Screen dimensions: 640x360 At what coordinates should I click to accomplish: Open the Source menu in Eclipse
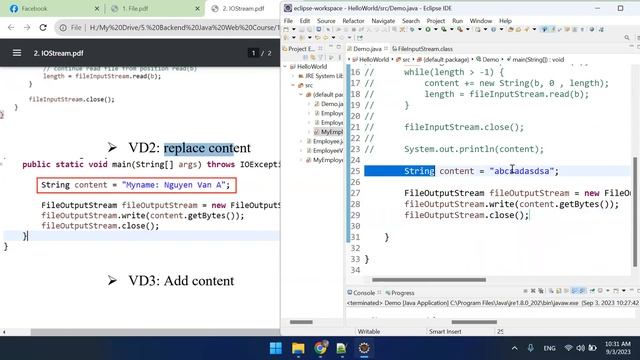pos(326,21)
